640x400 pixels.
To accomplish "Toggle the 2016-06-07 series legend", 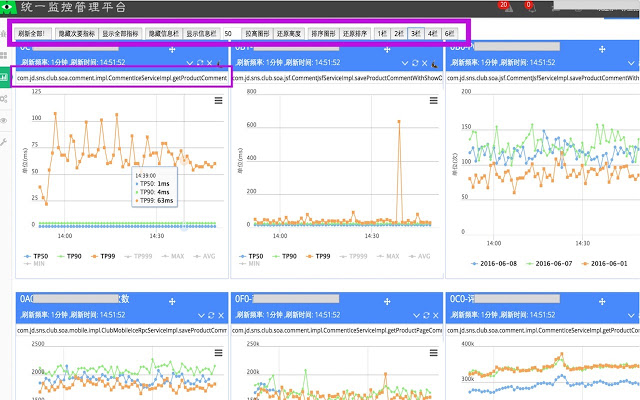I will (549, 264).
